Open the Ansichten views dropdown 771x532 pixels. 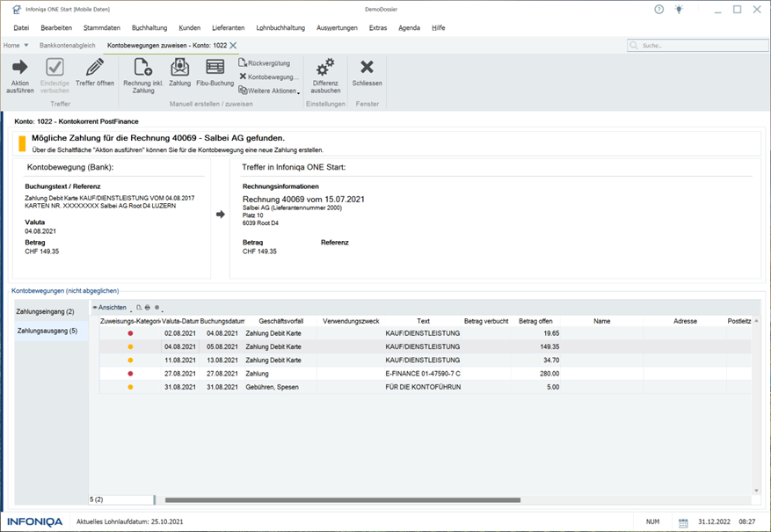pos(113,307)
